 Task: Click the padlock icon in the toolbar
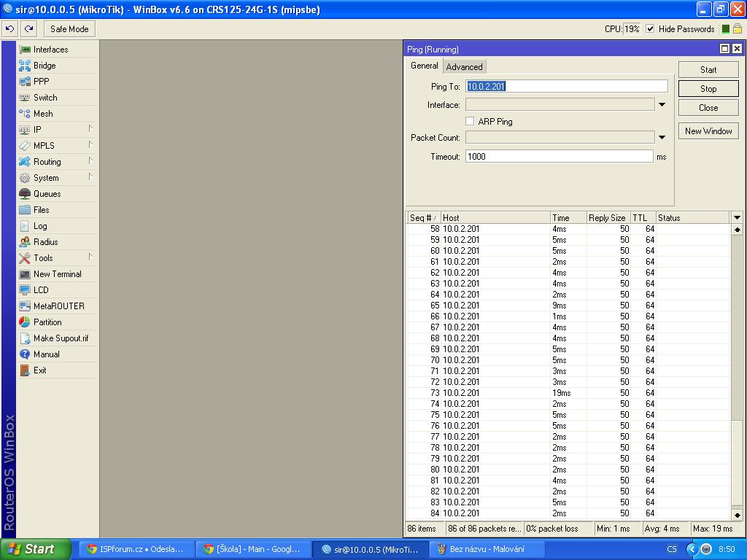pyautogui.click(x=738, y=29)
